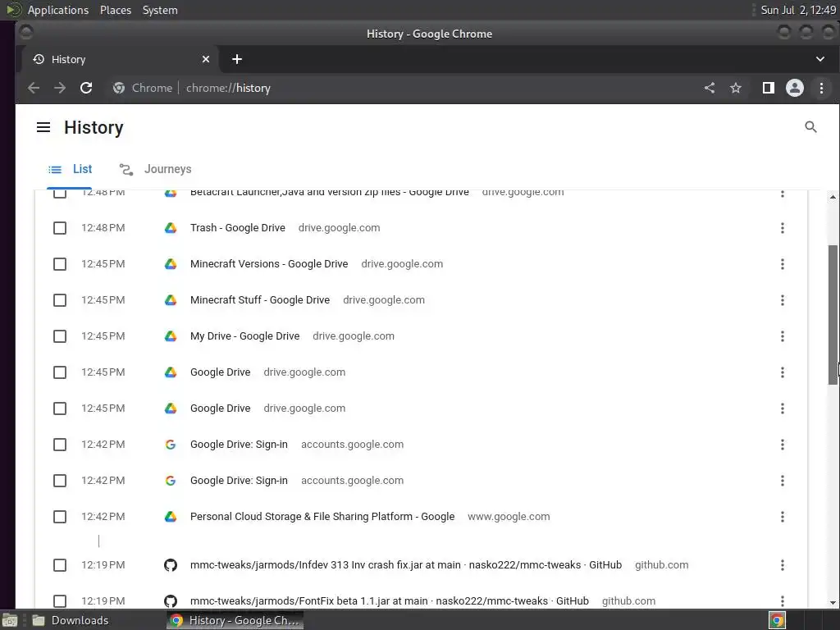The height and width of the screenshot is (630, 840).
Task: Click Google G icon beside first Sign-in entry
Action: click(x=171, y=444)
